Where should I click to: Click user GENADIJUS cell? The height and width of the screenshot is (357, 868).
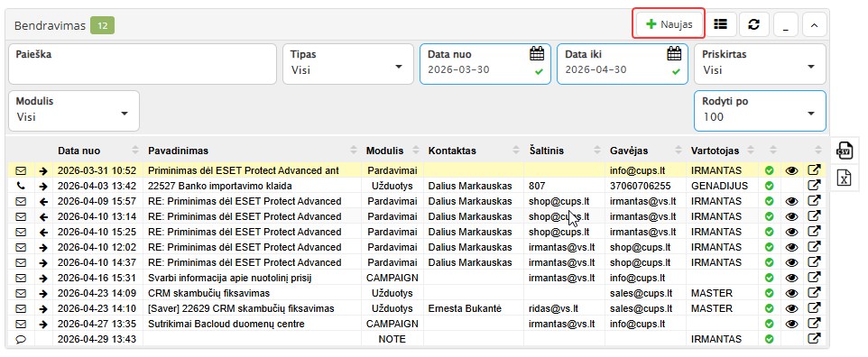(x=720, y=186)
